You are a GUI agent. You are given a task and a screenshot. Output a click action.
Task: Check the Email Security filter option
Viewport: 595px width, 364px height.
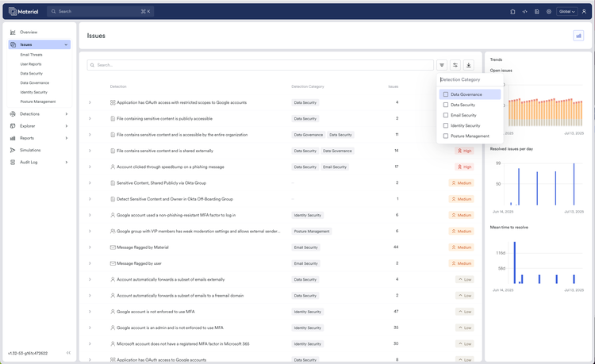[x=446, y=115]
